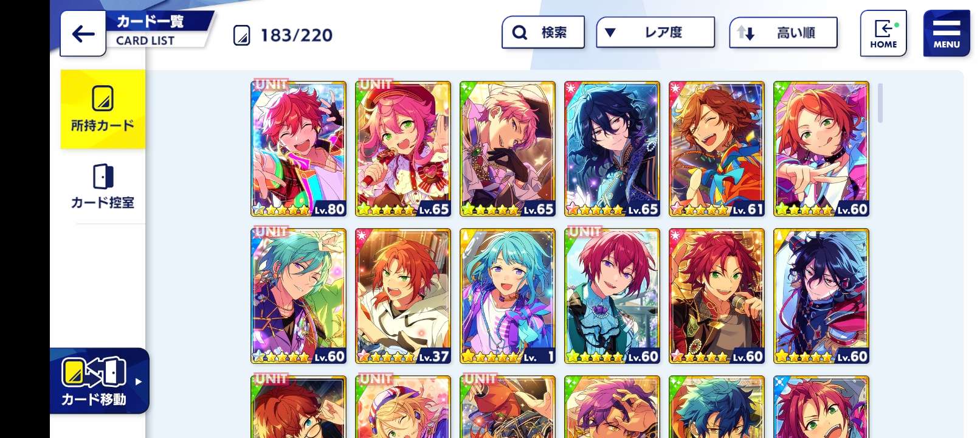Open the Lv.60 card holding a microphone in second row

[x=717, y=296]
